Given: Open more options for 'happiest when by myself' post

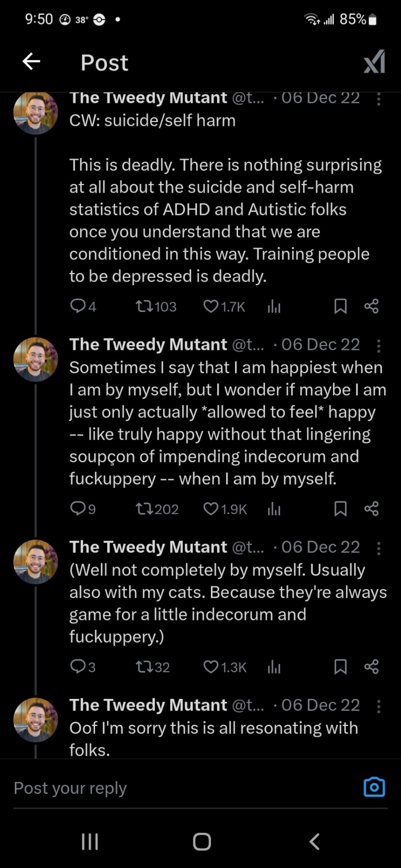Looking at the screenshot, I should [x=378, y=345].
